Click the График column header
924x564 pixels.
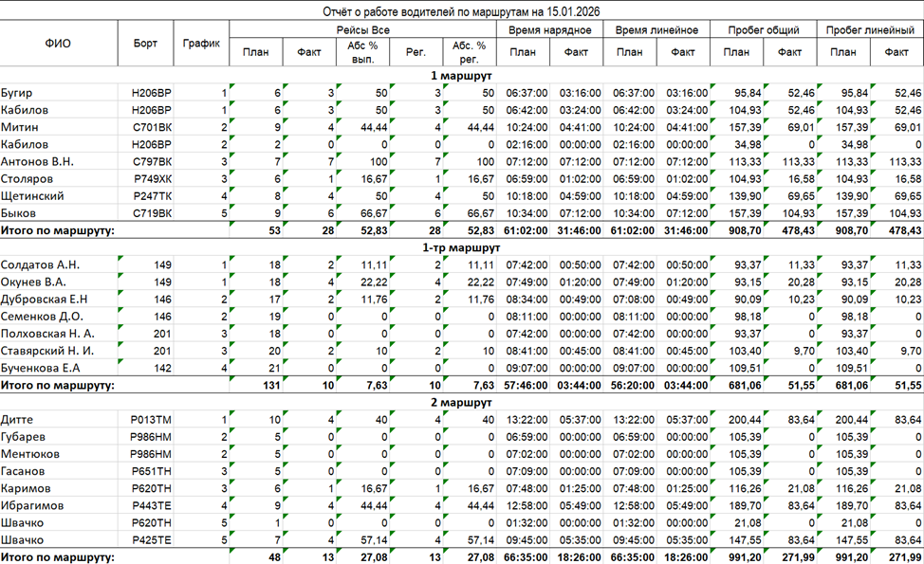(201, 44)
